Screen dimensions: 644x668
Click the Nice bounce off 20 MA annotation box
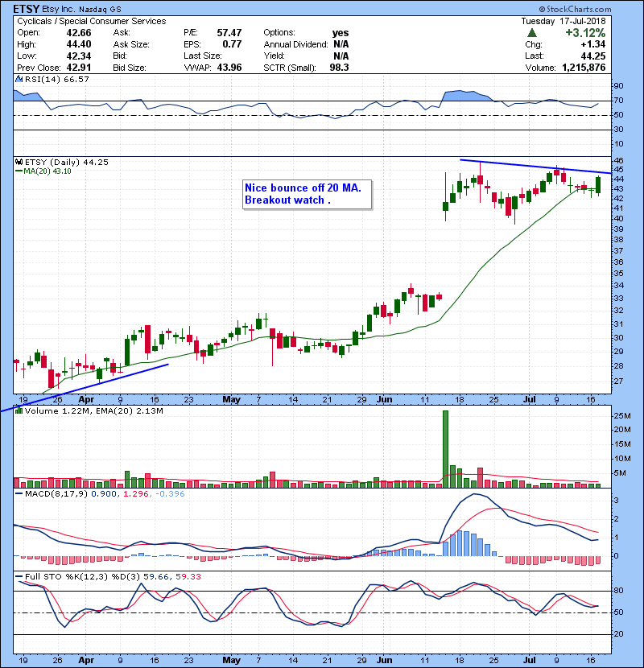pos(308,194)
